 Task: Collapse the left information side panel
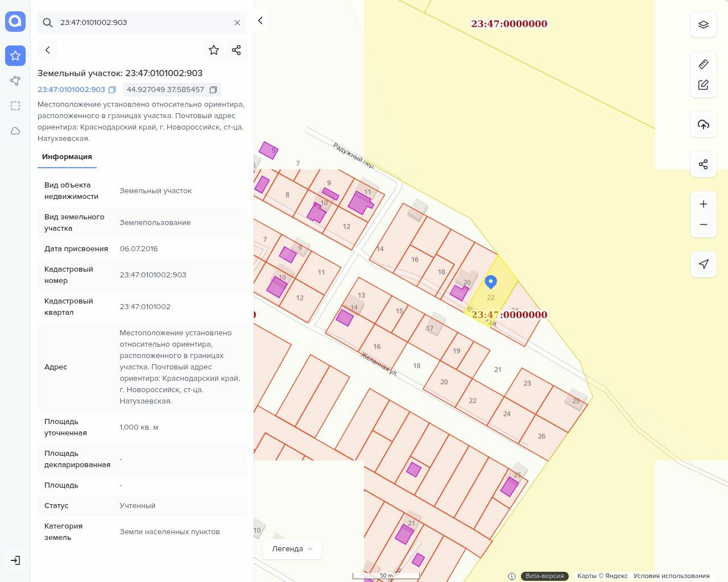(x=260, y=20)
